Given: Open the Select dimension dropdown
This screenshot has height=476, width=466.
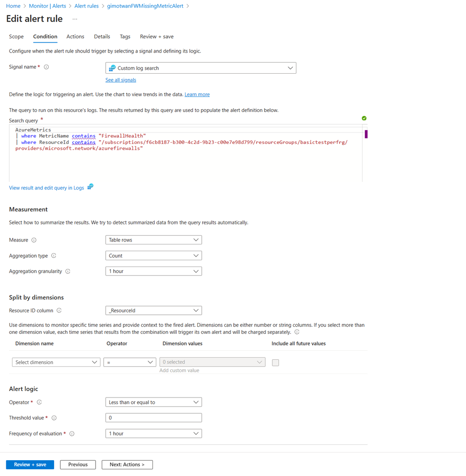Looking at the screenshot, I should (56, 362).
